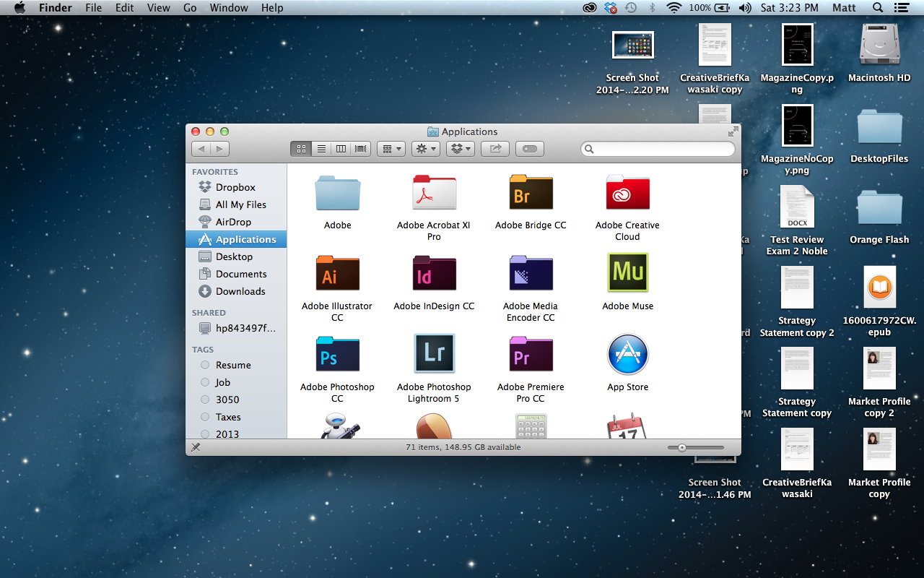Image resolution: width=924 pixels, height=578 pixels.
Task: Open the View menu
Action: (x=158, y=8)
